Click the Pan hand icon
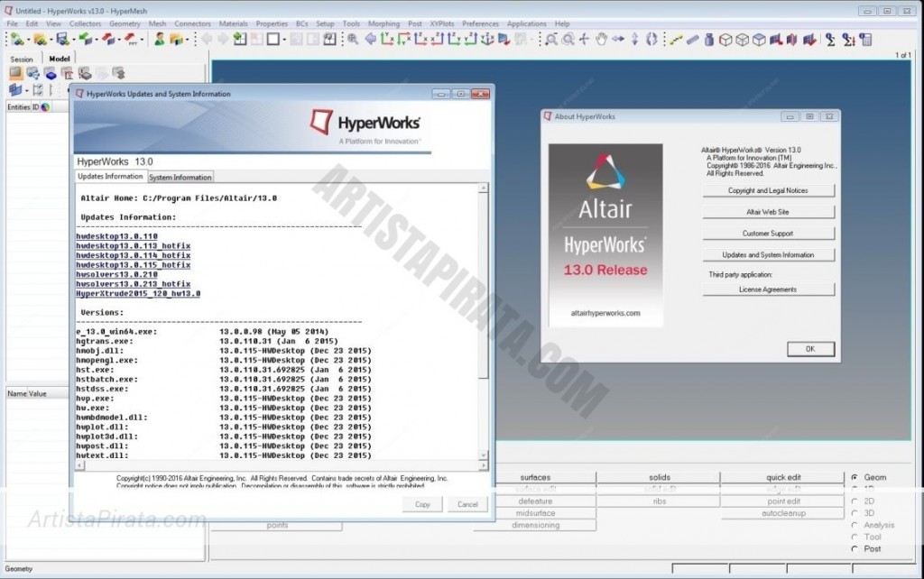 [x=600, y=40]
